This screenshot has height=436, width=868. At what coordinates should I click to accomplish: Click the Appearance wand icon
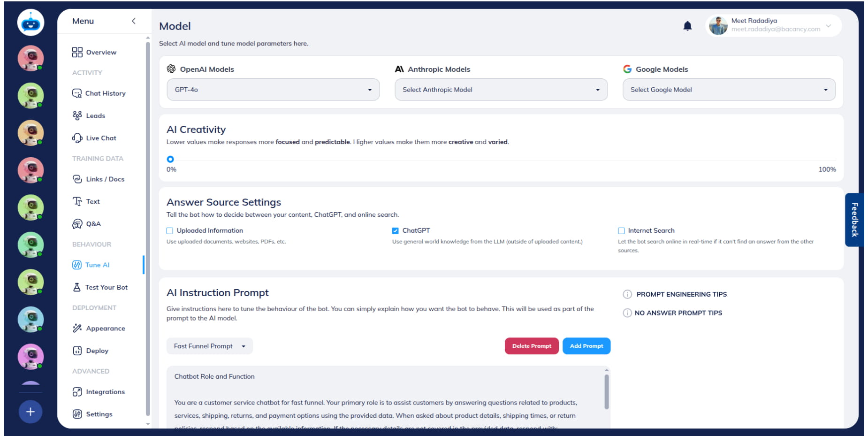click(x=77, y=328)
